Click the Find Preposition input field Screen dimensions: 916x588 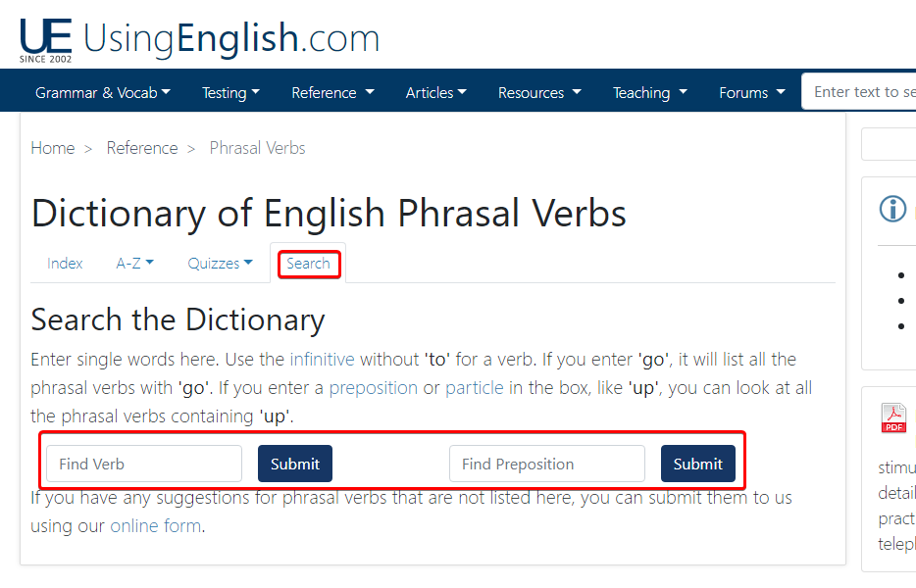tap(547, 464)
